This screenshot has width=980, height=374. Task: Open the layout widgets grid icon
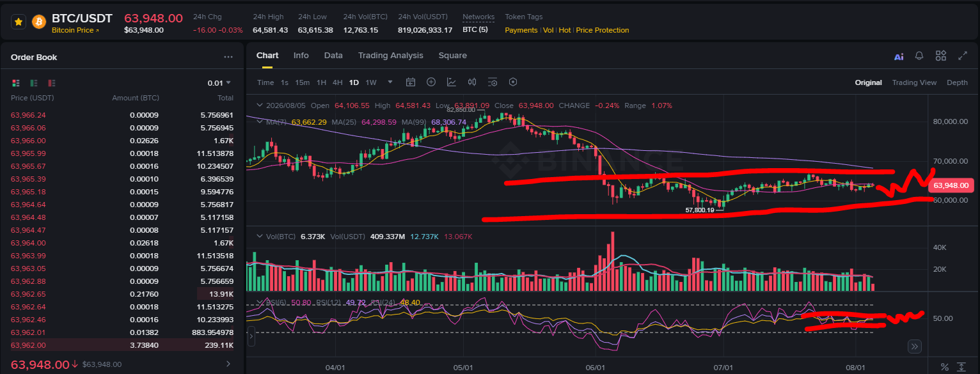point(940,56)
